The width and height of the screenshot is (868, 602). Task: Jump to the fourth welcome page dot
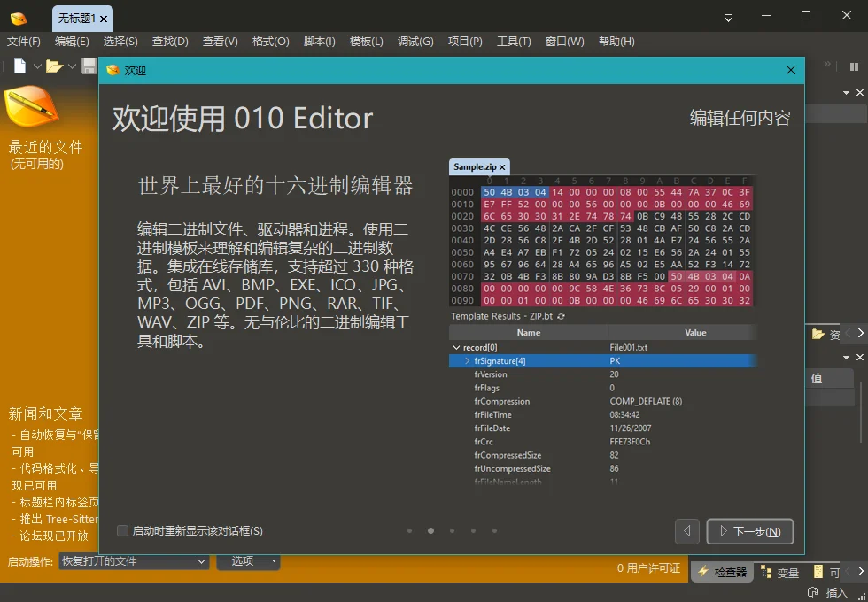473,531
